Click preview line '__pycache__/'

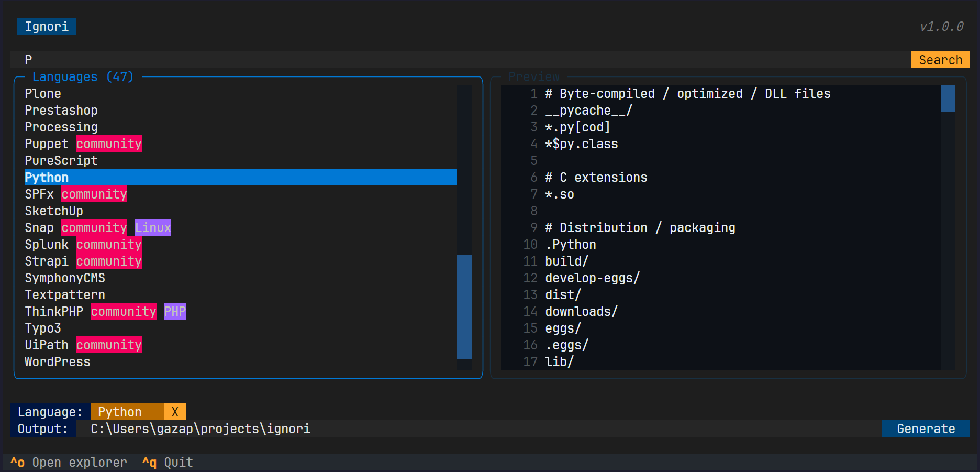pos(588,110)
